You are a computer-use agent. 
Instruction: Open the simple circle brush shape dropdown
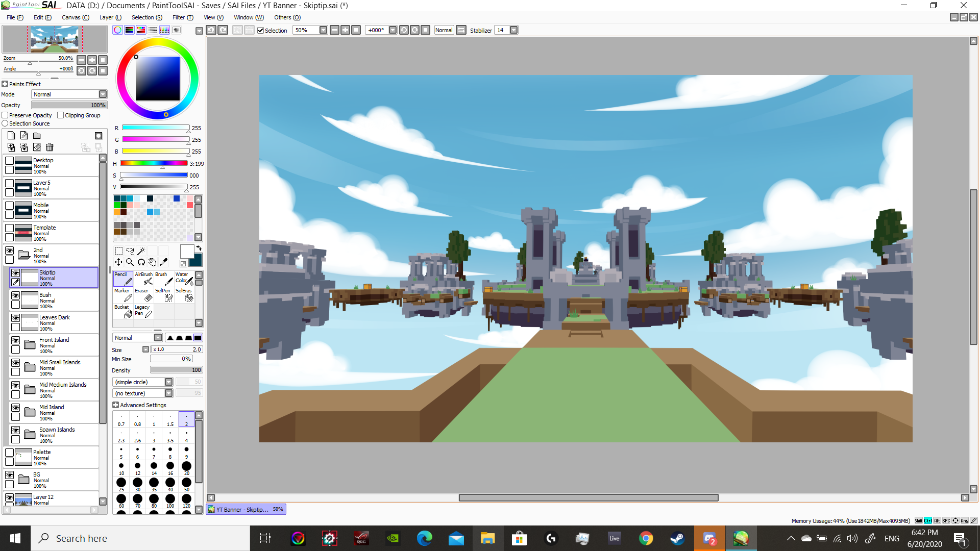click(x=143, y=382)
